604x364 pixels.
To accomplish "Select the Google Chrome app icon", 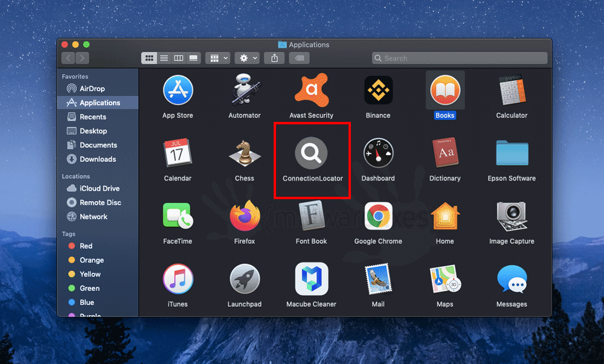I will pyautogui.click(x=378, y=216).
